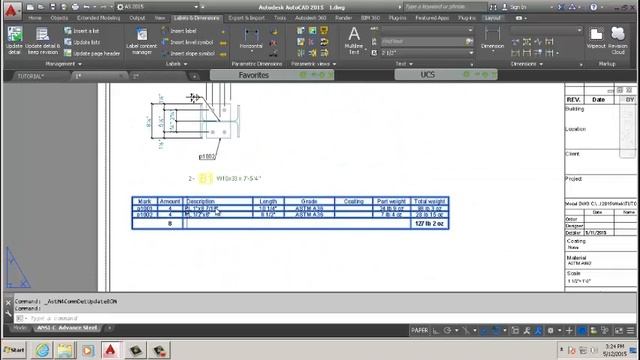Click the 127 lb 2 oz total weight cell
The width and height of the screenshot is (640, 360).
tap(430, 224)
